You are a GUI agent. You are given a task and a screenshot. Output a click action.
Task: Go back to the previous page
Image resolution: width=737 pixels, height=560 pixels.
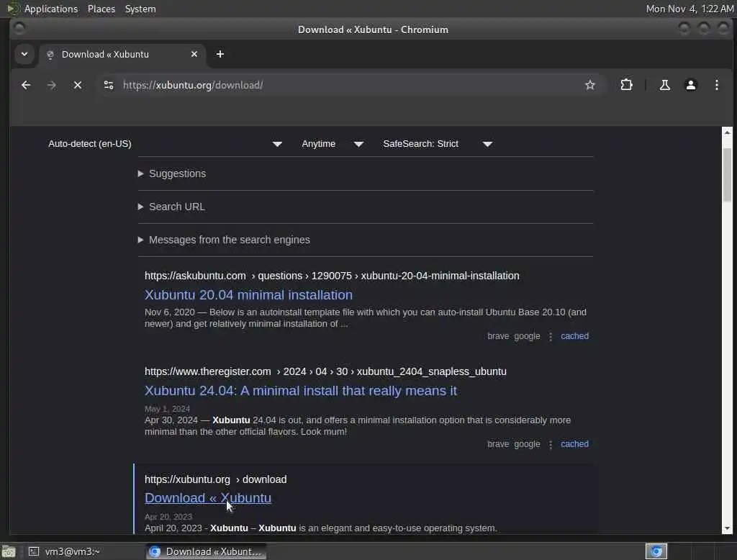click(x=26, y=85)
